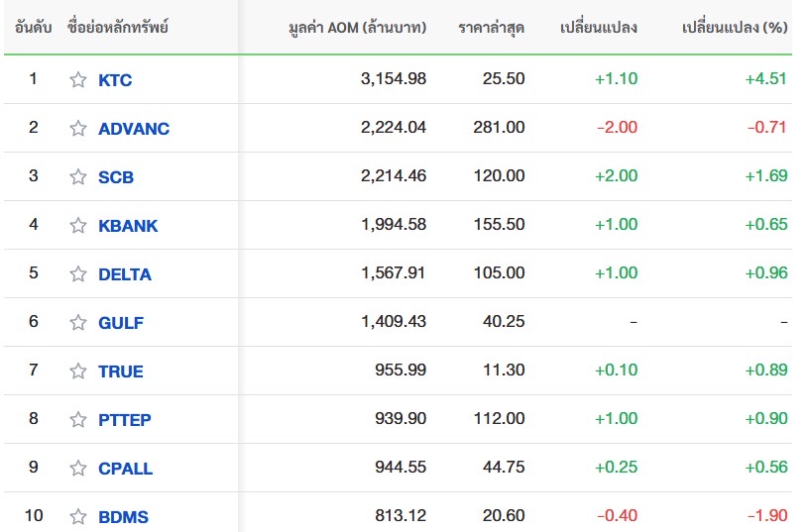Click the last price 112.00
The height and width of the screenshot is (532, 810).
(499, 418)
